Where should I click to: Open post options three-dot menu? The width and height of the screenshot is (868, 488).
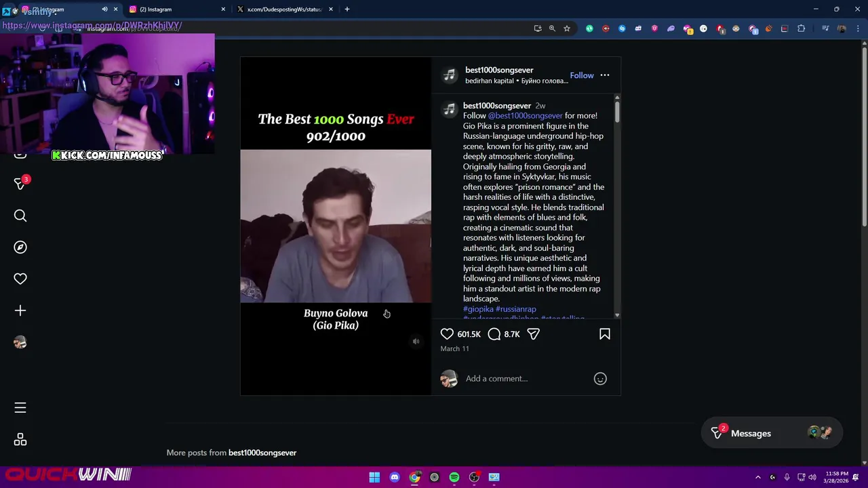pyautogui.click(x=605, y=75)
